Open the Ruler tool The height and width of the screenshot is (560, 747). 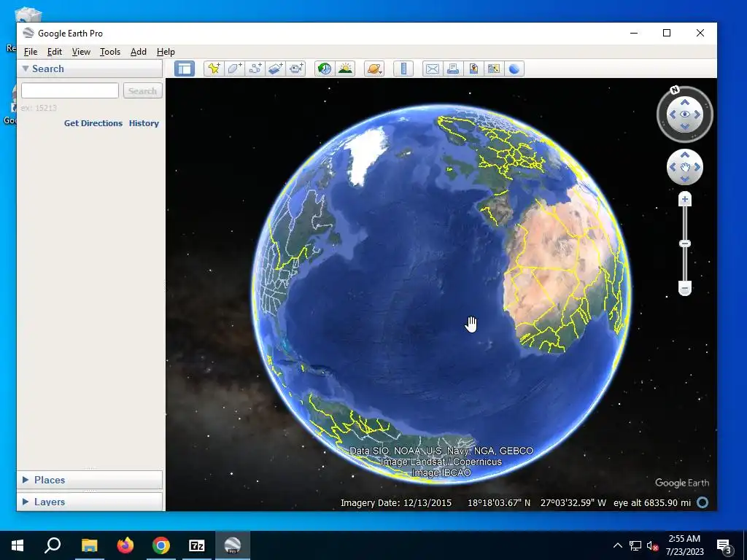pyautogui.click(x=403, y=69)
